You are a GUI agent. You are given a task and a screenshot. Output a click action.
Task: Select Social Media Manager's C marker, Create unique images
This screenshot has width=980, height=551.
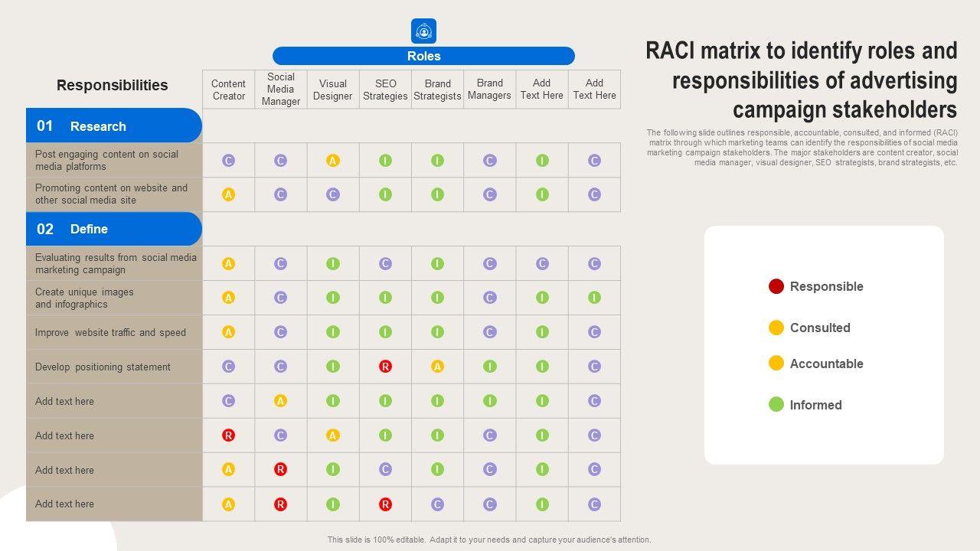click(x=280, y=298)
